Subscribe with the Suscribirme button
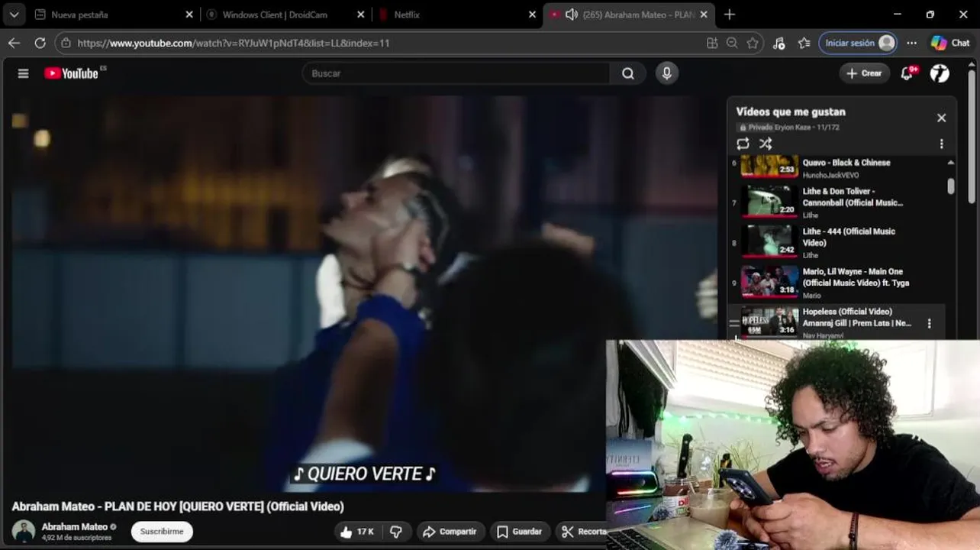 click(162, 532)
